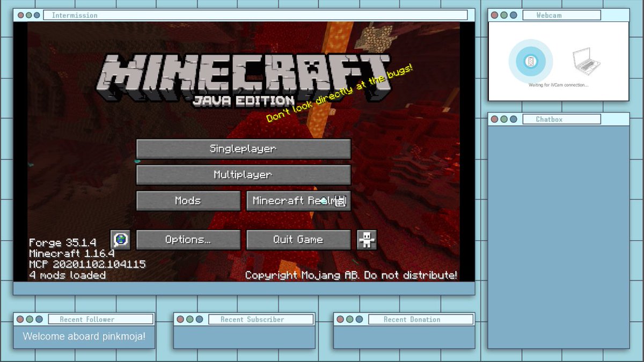Click red dot on Chatbox window
Image resolution: width=644 pixels, height=362 pixels.
pyautogui.click(x=495, y=119)
